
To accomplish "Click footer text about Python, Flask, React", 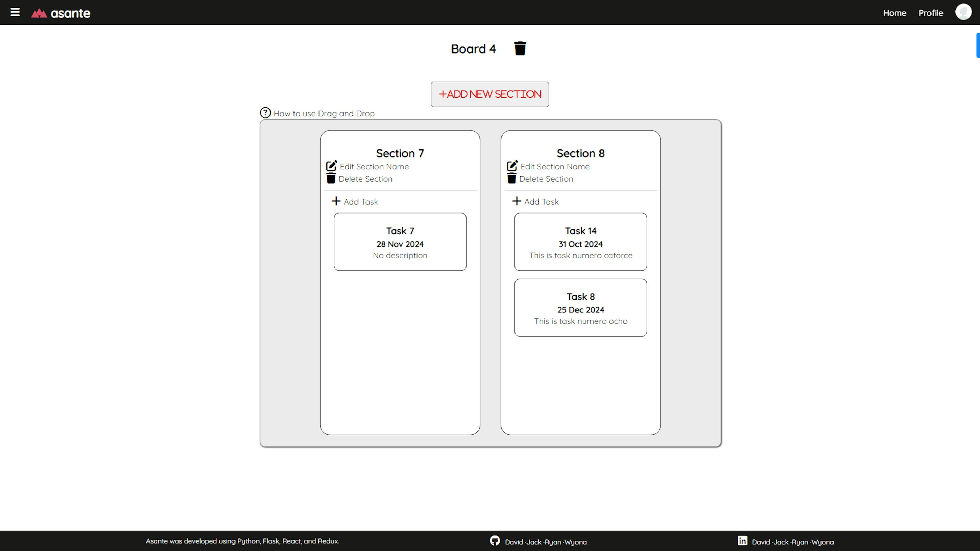I will (242, 541).
